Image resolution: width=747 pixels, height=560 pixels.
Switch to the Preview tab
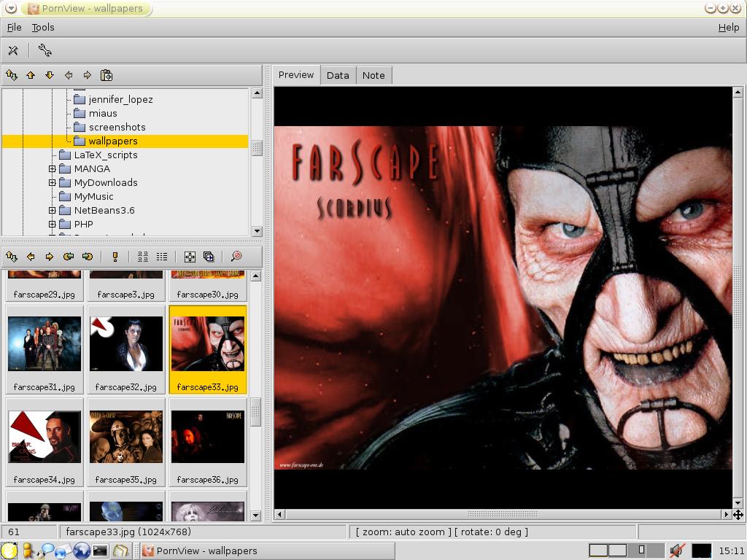click(x=296, y=75)
